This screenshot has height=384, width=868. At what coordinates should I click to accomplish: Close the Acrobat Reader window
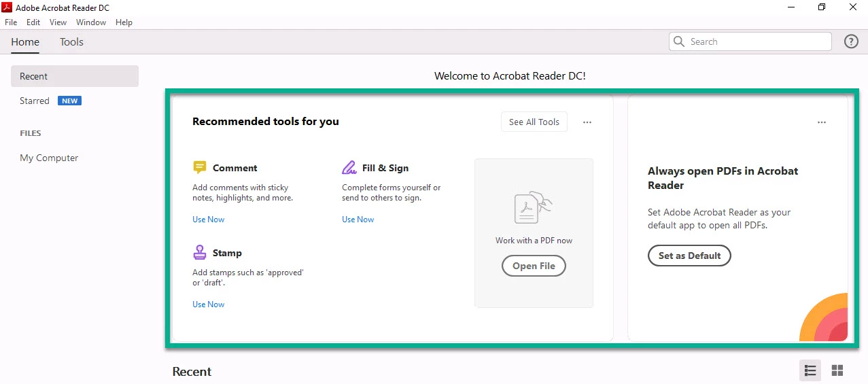tap(853, 7)
